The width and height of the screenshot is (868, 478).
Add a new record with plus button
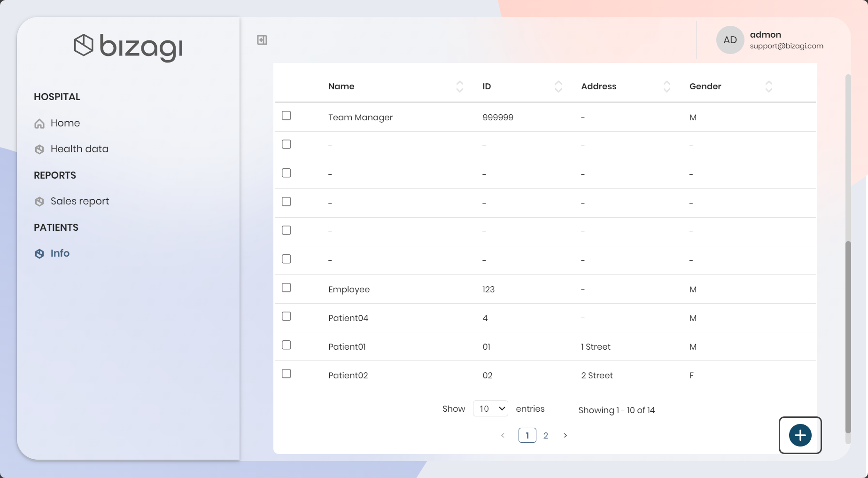tap(800, 435)
